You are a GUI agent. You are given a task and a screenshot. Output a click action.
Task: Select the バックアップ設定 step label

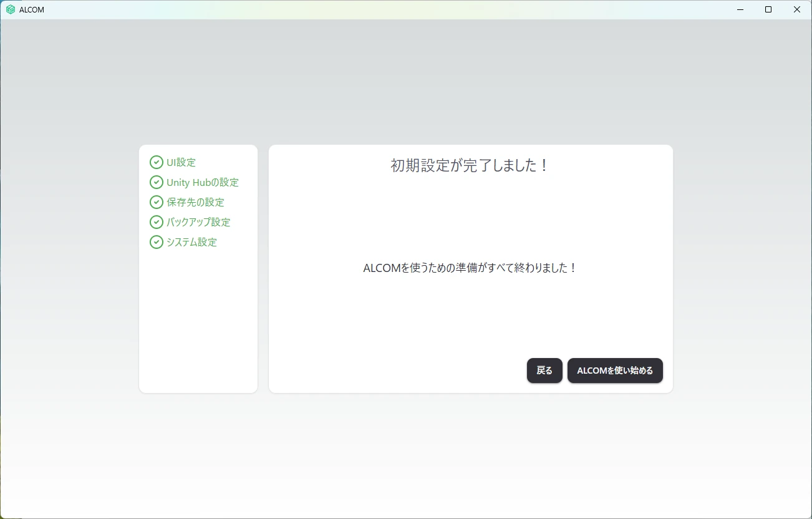pyautogui.click(x=198, y=222)
